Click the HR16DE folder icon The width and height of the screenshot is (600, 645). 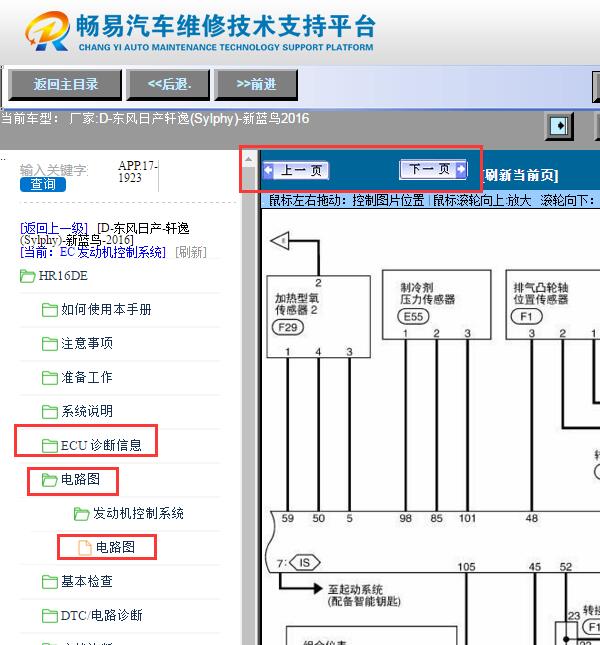coord(28,276)
